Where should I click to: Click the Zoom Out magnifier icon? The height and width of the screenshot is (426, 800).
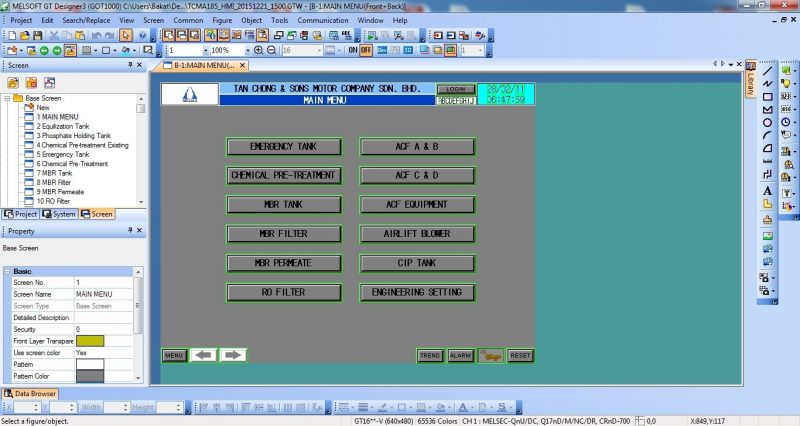click(272, 50)
